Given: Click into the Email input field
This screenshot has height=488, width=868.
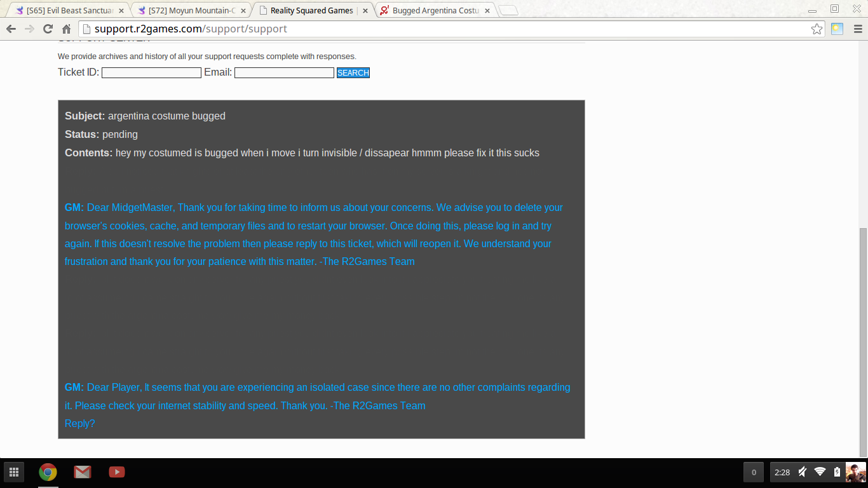Looking at the screenshot, I should point(284,73).
